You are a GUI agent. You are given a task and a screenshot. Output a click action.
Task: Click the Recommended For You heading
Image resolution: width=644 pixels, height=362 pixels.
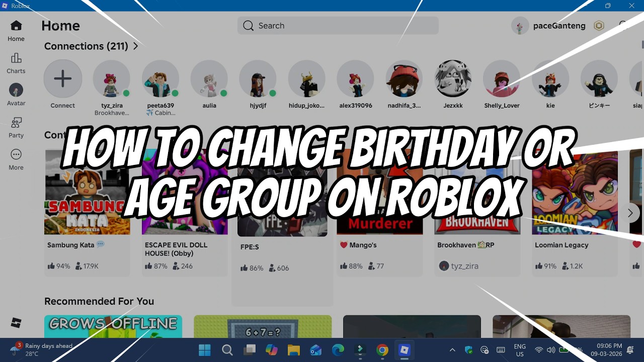coord(99,301)
